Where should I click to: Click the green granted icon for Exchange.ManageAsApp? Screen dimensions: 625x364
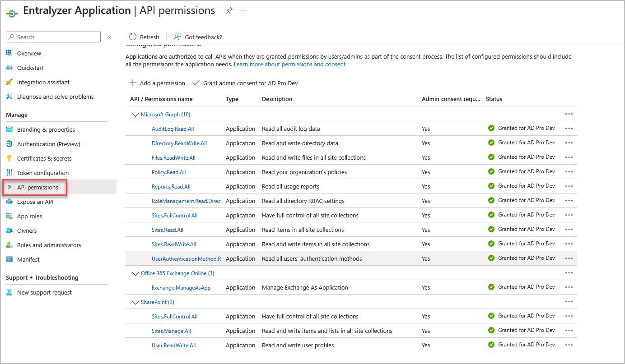(491, 287)
